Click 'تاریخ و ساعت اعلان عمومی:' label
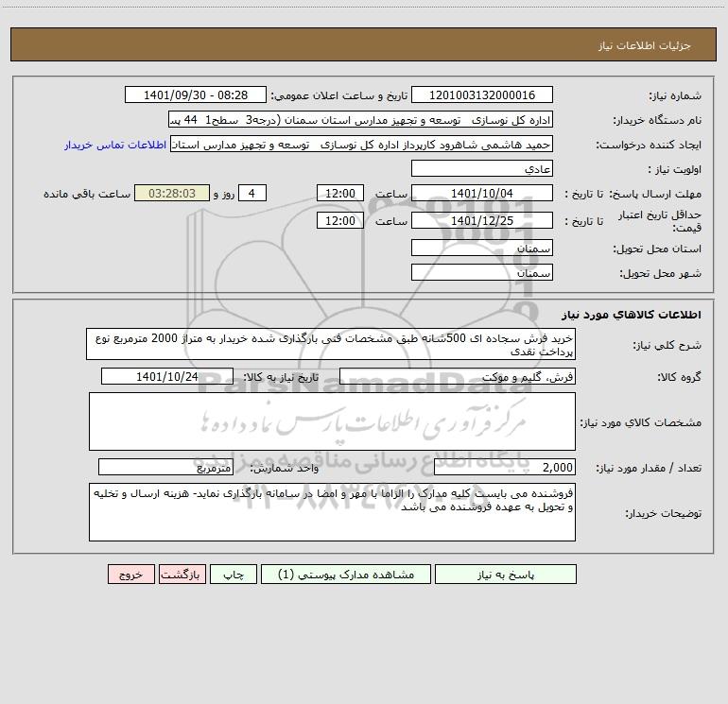Image resolution: width=728 pixels, height=704 pixels. (339, 96)
